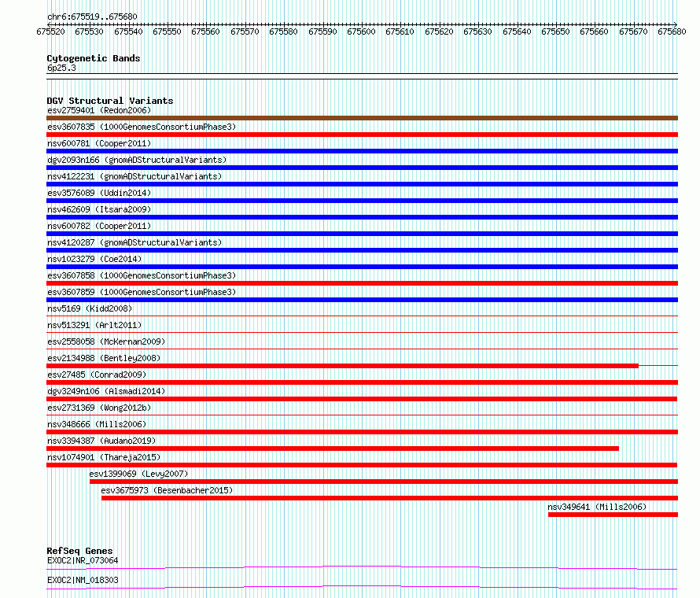Select the esv3675973 (Besenbacher2015) variant
Viewport: 700px width, 598px height.
pyautogui.click(x=390, y=498)
